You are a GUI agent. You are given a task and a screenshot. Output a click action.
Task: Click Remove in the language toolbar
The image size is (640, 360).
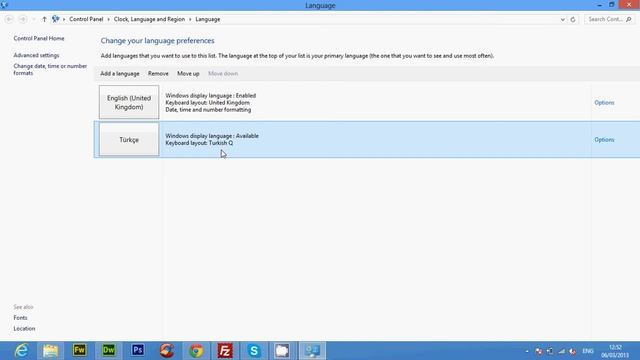pyautogui.click(x=158, y=73)
